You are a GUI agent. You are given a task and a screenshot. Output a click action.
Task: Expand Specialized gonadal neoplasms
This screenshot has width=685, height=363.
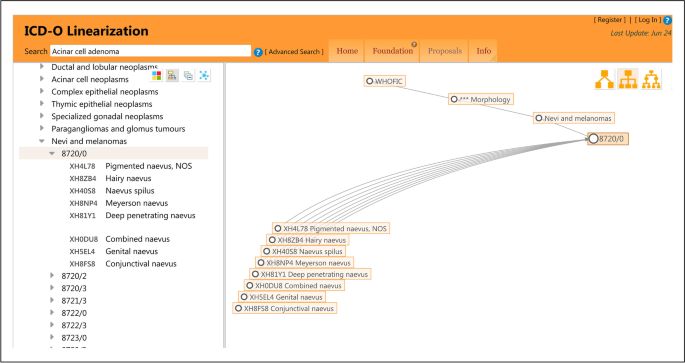[x=42, y=116]
